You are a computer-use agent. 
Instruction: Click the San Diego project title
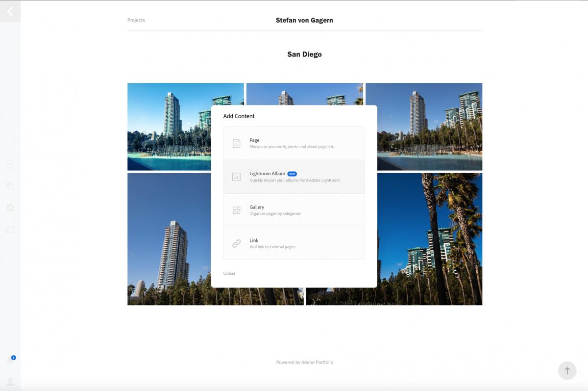coord(304,54)
